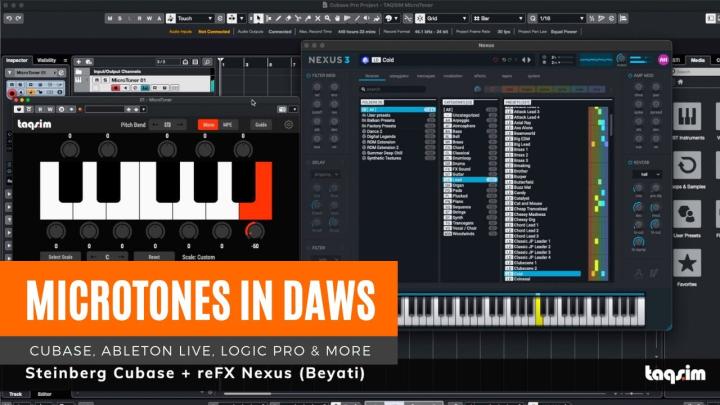The image size is (720, 405).
Task: Switch to the Media tab in right zone
Action: [x=698, y=60]
